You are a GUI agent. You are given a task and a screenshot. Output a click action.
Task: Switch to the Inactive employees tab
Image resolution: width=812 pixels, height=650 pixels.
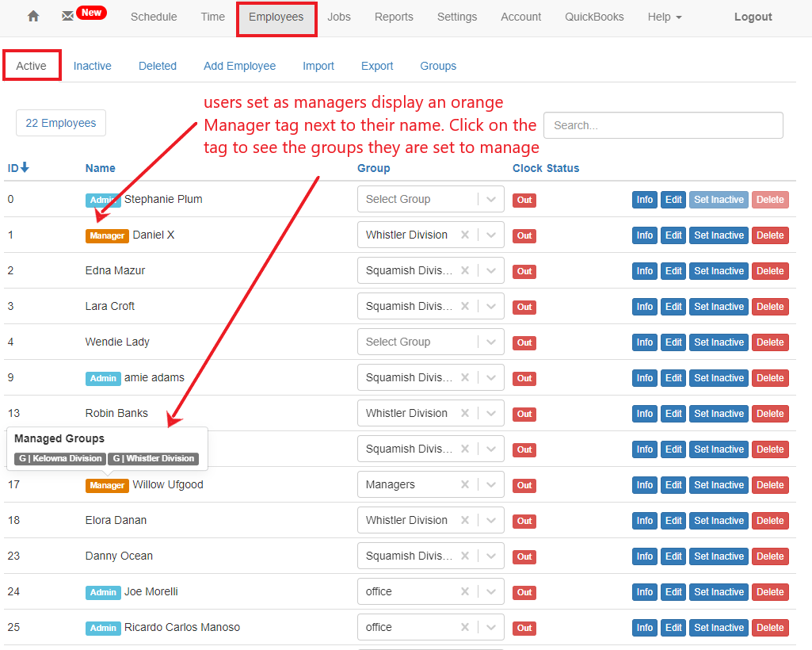point(92,66)
